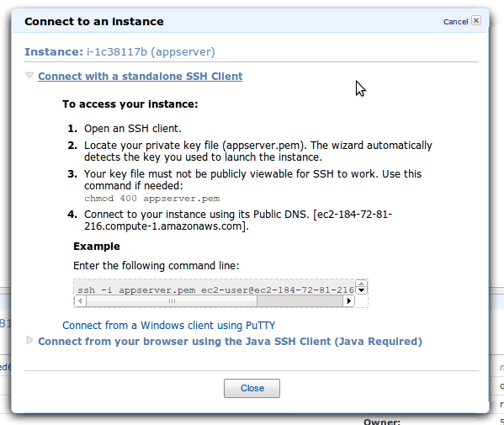Click the command box scroll left arrow
The image size is (504, 425).
[81, 301]
